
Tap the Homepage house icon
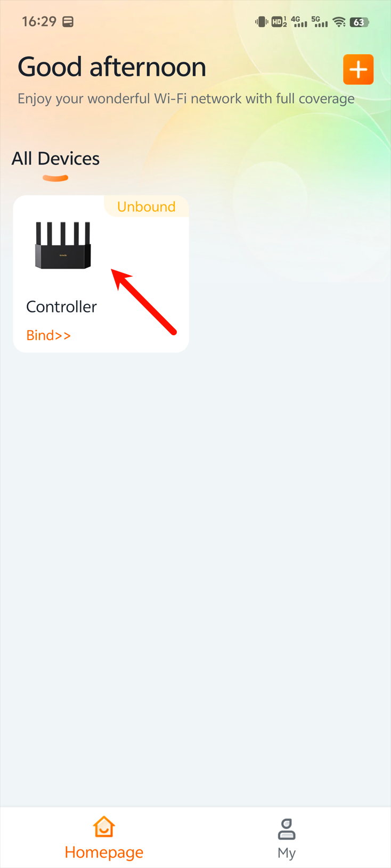coord(104,827)
